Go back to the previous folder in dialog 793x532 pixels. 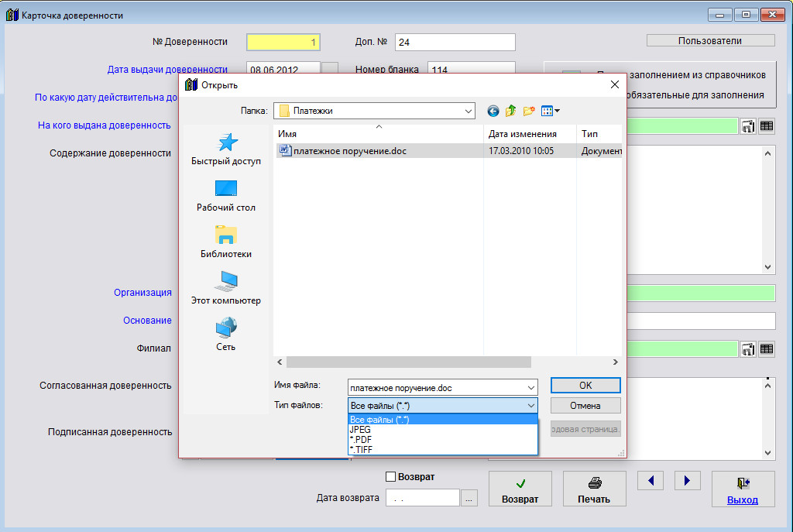(x=493, y=111)
